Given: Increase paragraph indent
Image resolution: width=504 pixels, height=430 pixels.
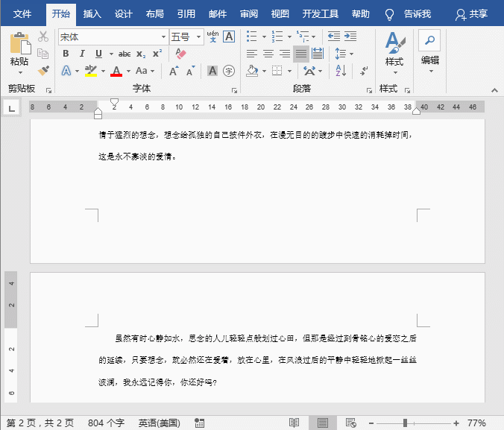Looking at the screenshot, I should pyautogui.click(x=350, y=37).
